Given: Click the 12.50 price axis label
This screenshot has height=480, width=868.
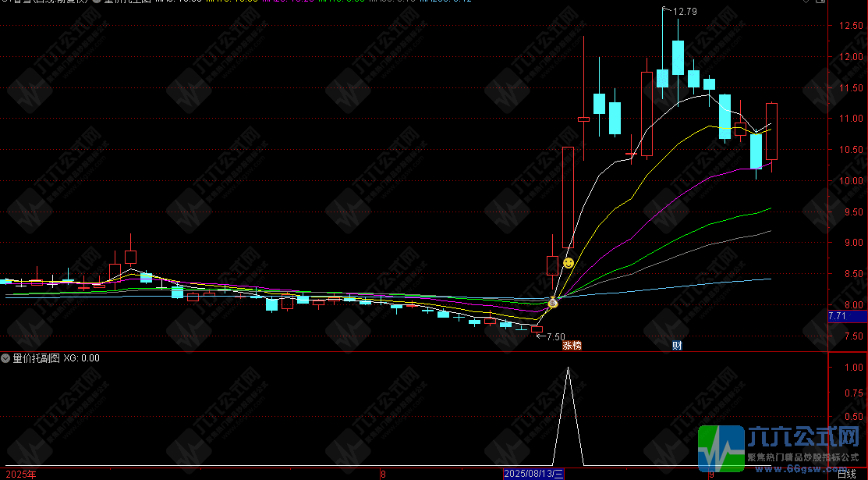Looking at the screenshot, I should coord(851,26).
